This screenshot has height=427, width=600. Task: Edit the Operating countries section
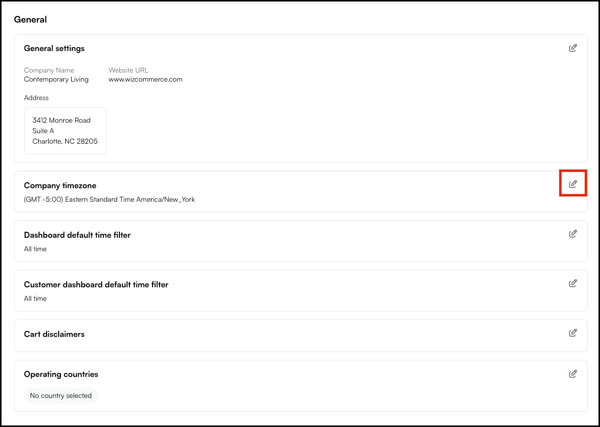573,374
